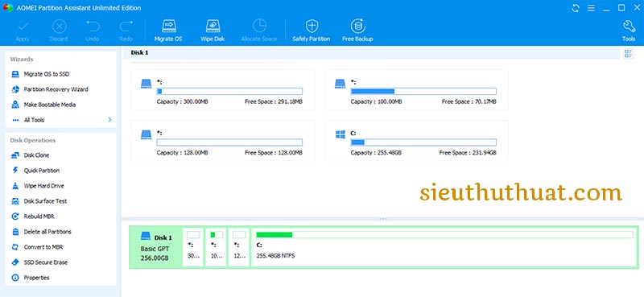Image resolution: width=644 pixels, height=297 pixels.
Task: Click the Wizards section heading
Action: pos(22,59)
